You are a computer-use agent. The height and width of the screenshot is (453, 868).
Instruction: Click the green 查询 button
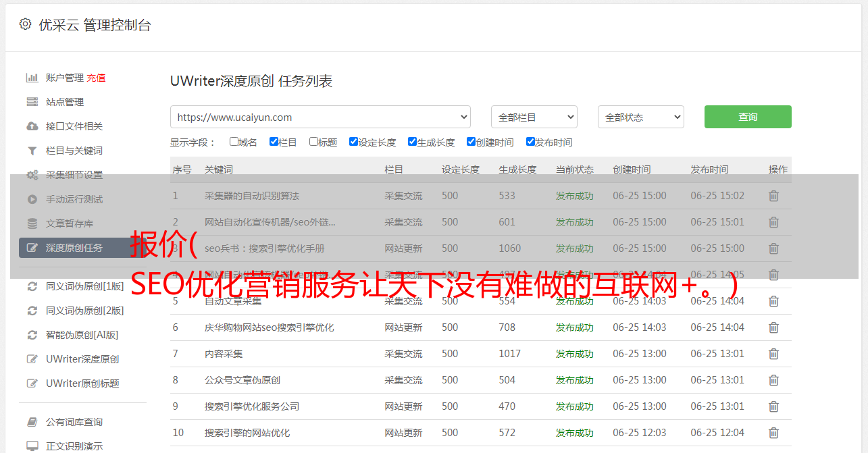747,117
